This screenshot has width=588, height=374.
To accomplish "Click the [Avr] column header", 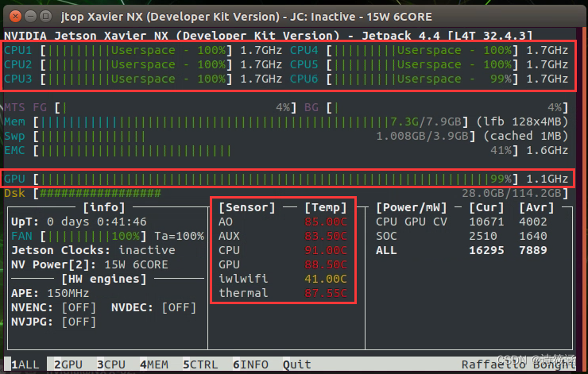I will tap(536, 207).
